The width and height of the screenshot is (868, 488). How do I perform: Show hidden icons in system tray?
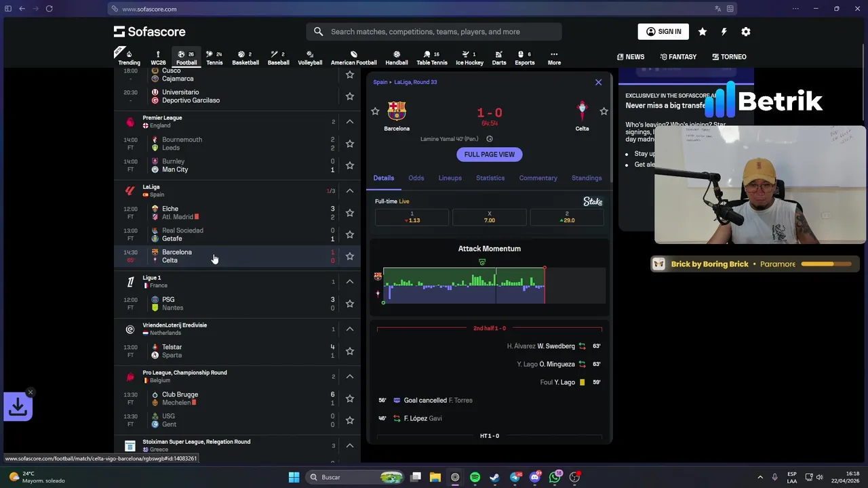coord(760,477)
